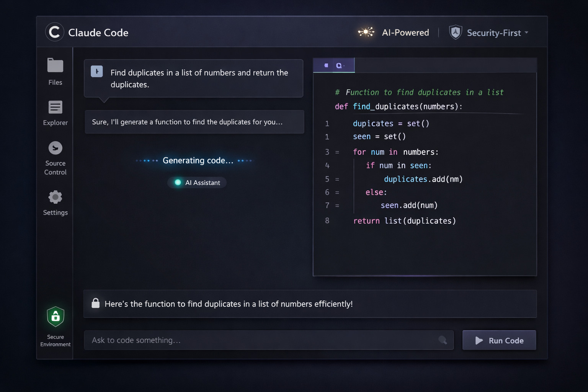The height and width of the screenshot is (392, 588).
Task: Click the 'for num in numbers:' line
Action: coord(395,152)
